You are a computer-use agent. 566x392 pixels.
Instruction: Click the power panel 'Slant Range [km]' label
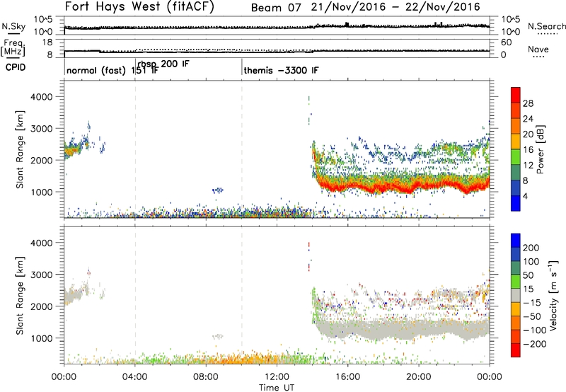pos(20,149)
